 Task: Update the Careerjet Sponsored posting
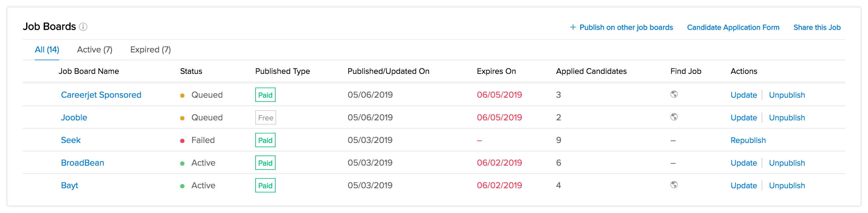click(x=744, y=95)
